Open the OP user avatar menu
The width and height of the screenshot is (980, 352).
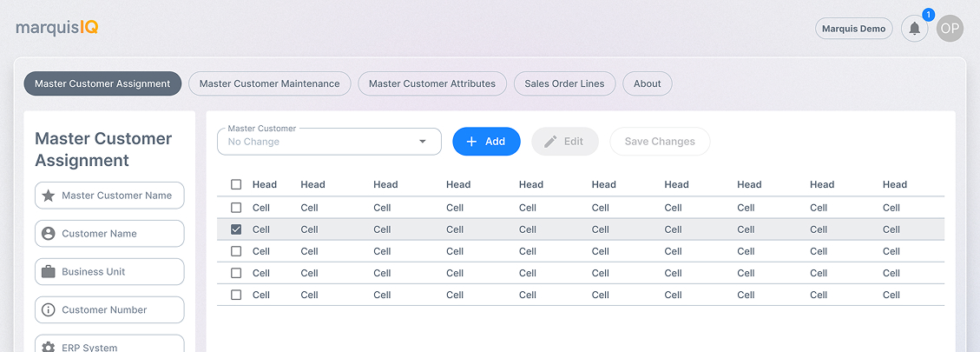click(x=950, y=29)
